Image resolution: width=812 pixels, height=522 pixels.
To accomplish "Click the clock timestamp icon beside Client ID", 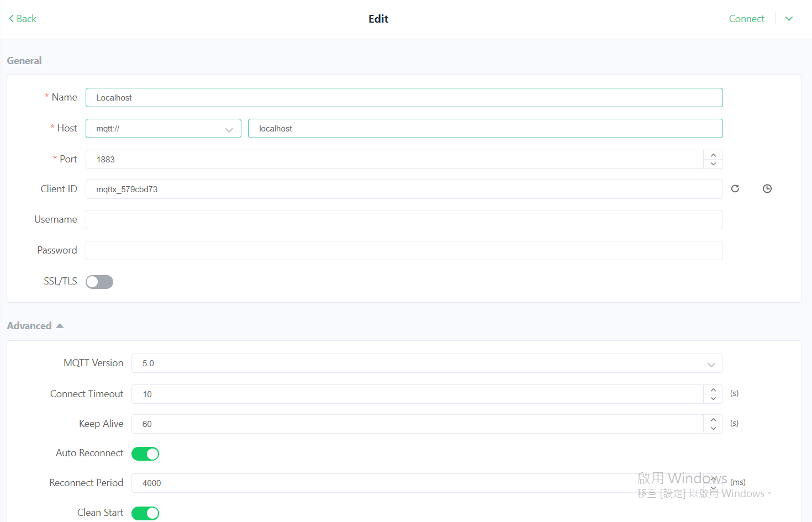I will 767,189.
